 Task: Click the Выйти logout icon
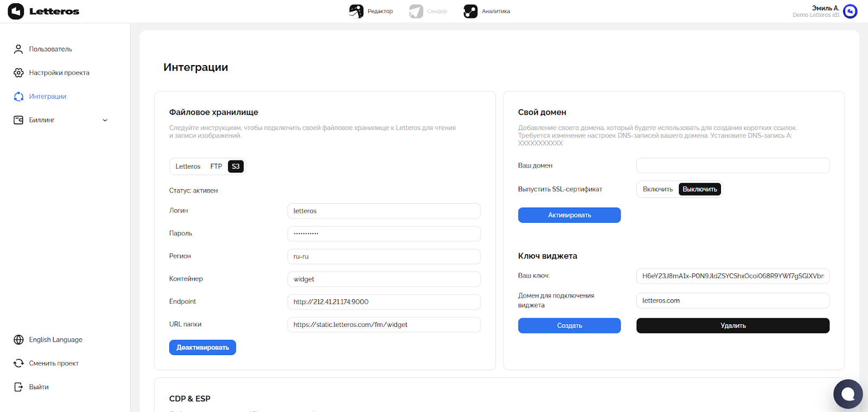tap(18, 387)
